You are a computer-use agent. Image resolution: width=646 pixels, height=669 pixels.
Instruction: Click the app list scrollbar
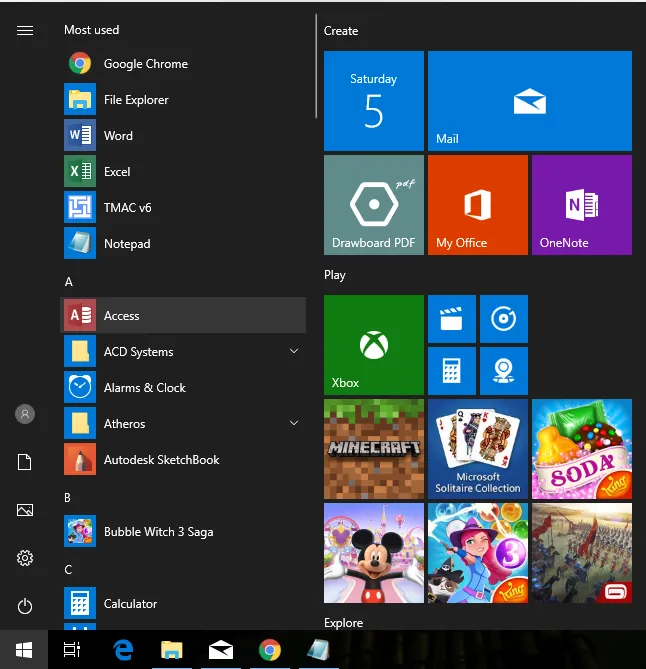click(316, 66)
